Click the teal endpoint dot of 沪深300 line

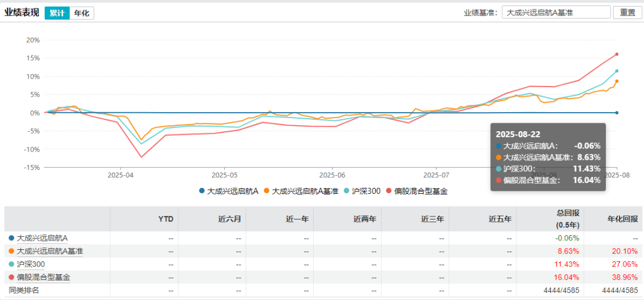click(617, 71)
